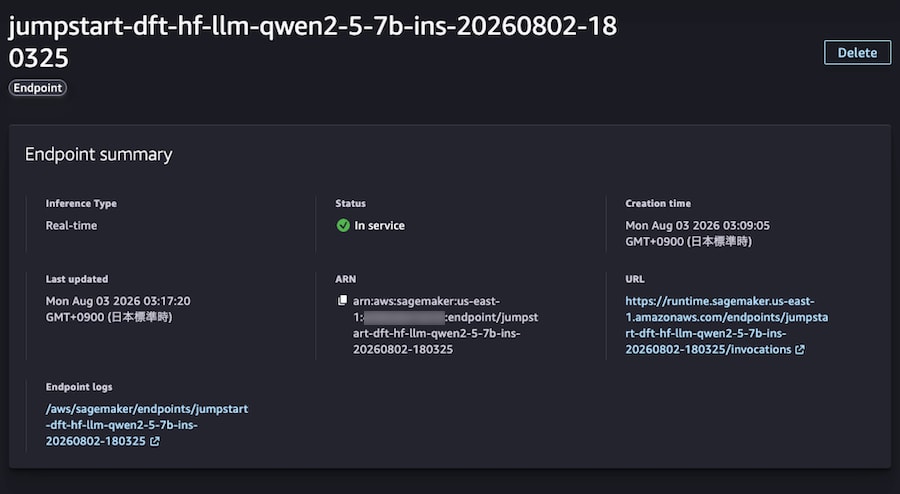Click the external link icon after invocations URL
900x494 pixels.
(x=800, y=349)
